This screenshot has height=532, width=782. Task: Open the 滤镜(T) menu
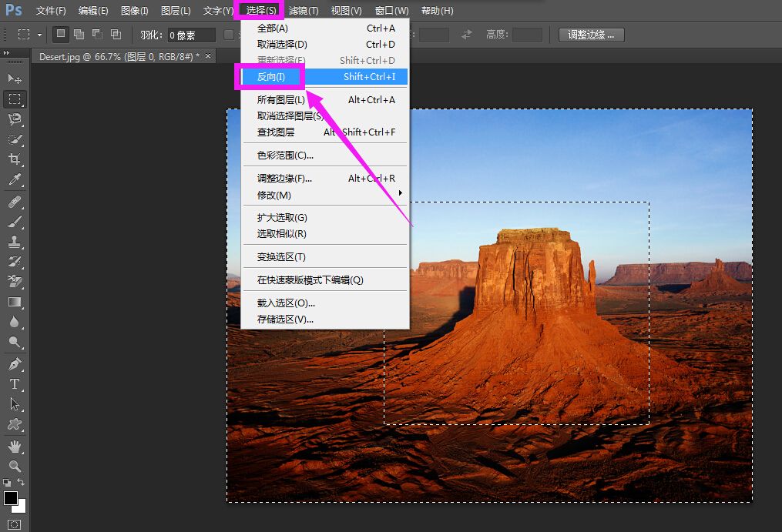[x=304, y=11]
